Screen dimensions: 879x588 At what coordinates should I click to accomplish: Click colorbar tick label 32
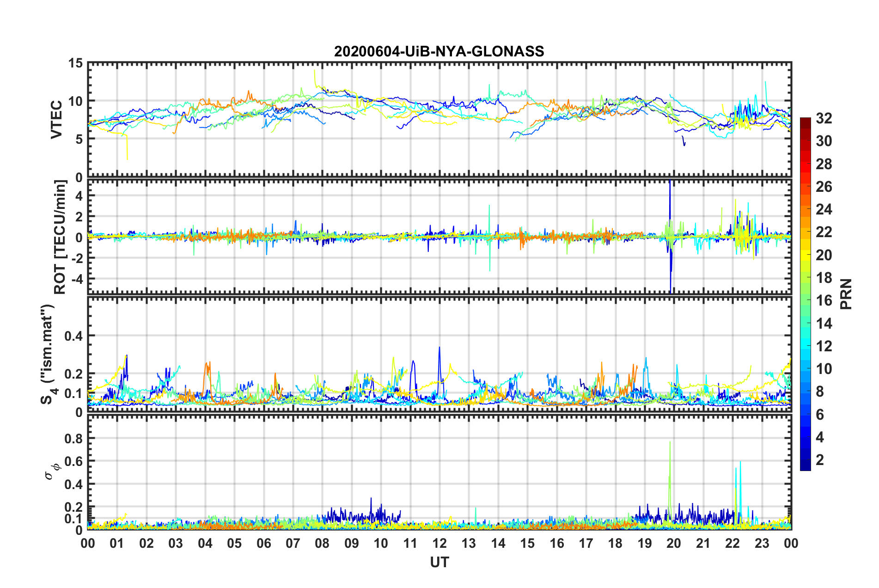824,118
